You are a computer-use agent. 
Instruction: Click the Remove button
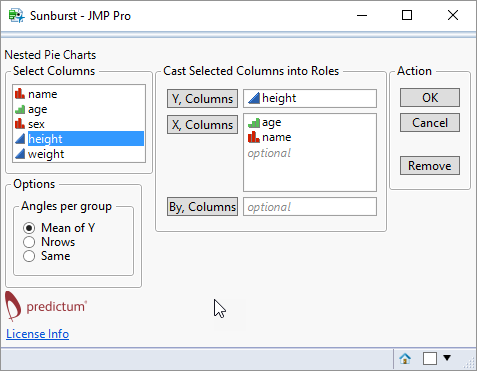(x=430, y=166)
